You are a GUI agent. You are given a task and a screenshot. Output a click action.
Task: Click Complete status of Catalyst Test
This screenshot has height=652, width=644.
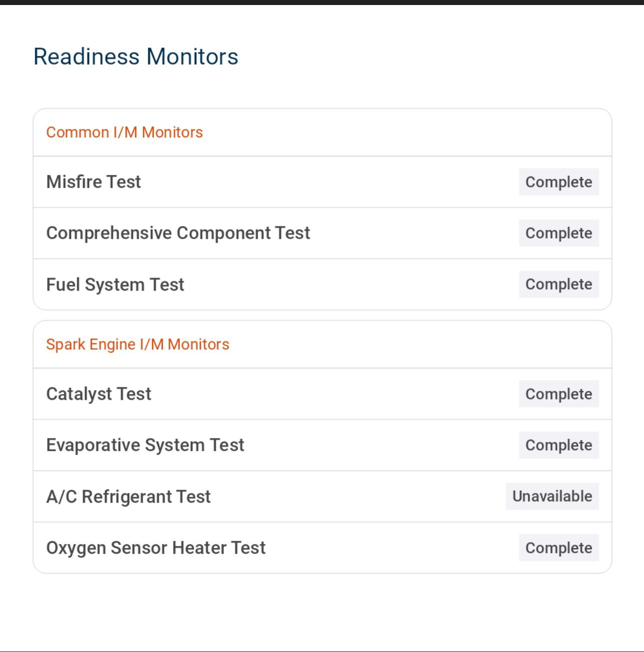pyautogui.click(x=558, y=394)
